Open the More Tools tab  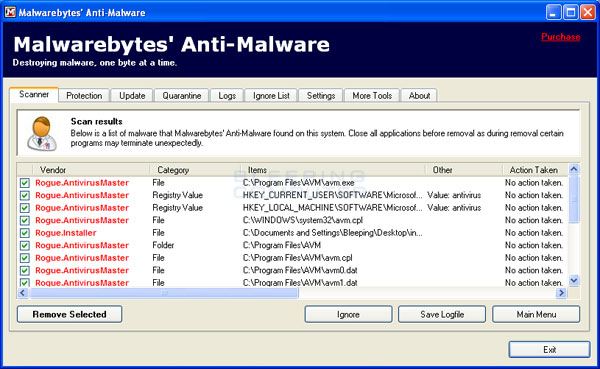click(372, 96)
